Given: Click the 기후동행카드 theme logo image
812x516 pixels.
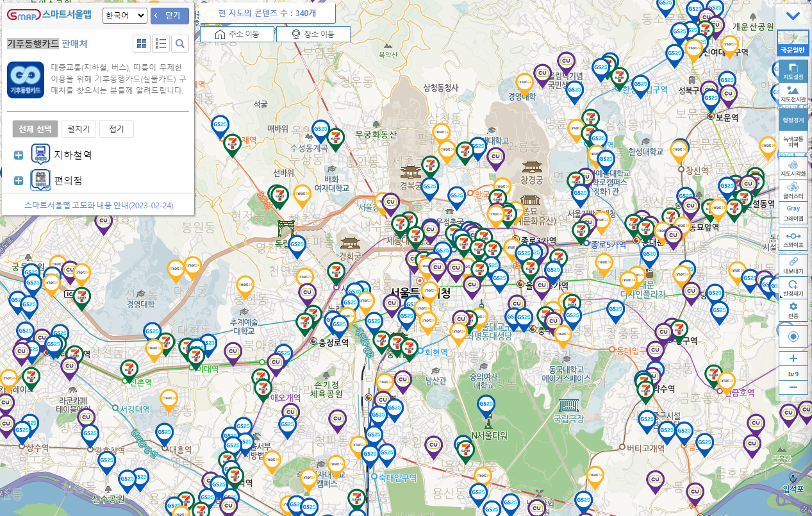Looking at the screenshot, I should [26, 80].
